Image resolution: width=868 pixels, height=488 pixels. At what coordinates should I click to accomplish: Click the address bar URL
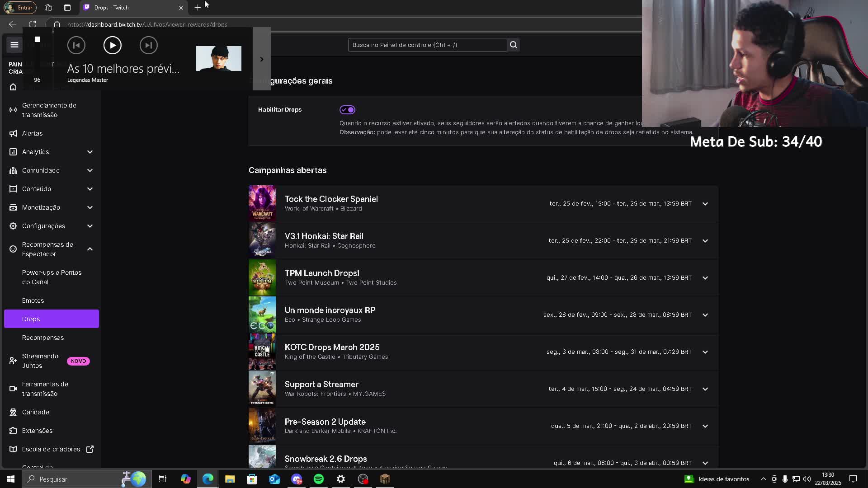(x=147, y=25)
